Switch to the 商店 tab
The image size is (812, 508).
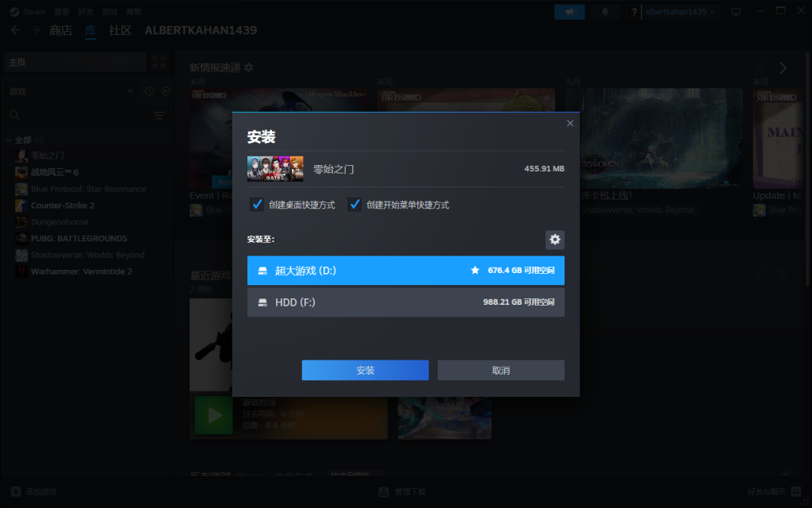pyautogui.click(x=60, y=30)
